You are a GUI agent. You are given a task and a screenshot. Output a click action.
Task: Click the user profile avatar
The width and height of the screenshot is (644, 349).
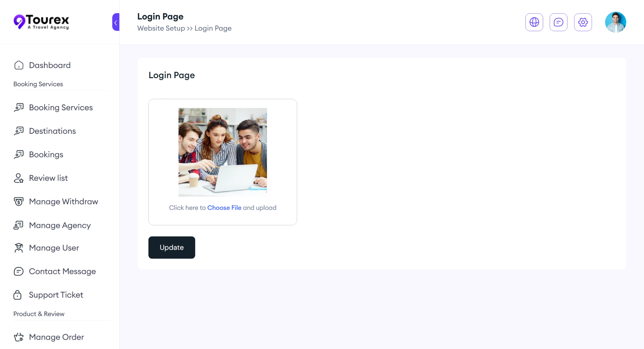pos(616,22)
